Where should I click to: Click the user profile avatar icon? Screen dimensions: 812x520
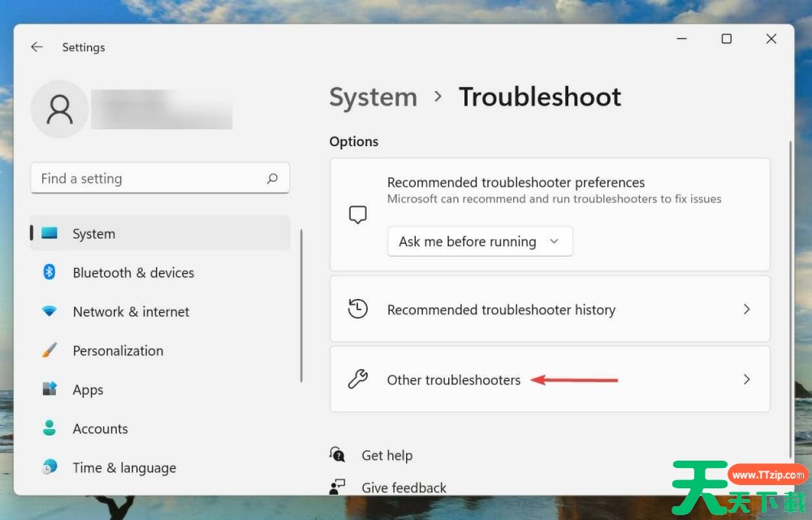[x=59, y=109]
